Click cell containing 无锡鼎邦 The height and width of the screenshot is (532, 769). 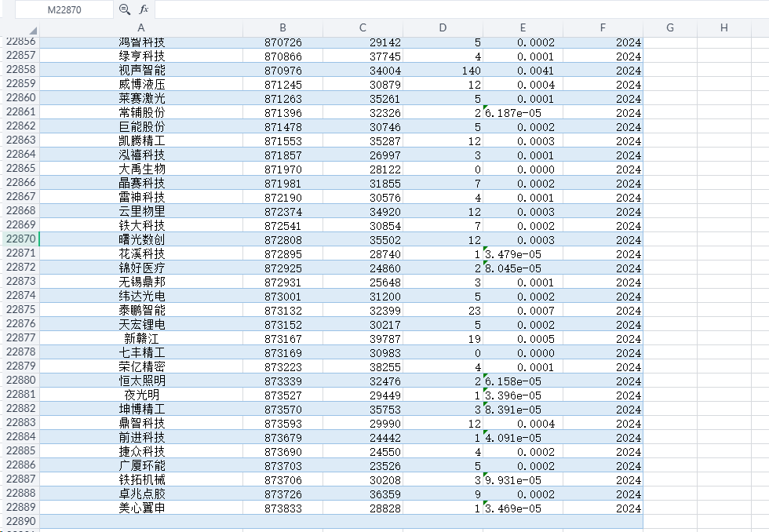141,282
